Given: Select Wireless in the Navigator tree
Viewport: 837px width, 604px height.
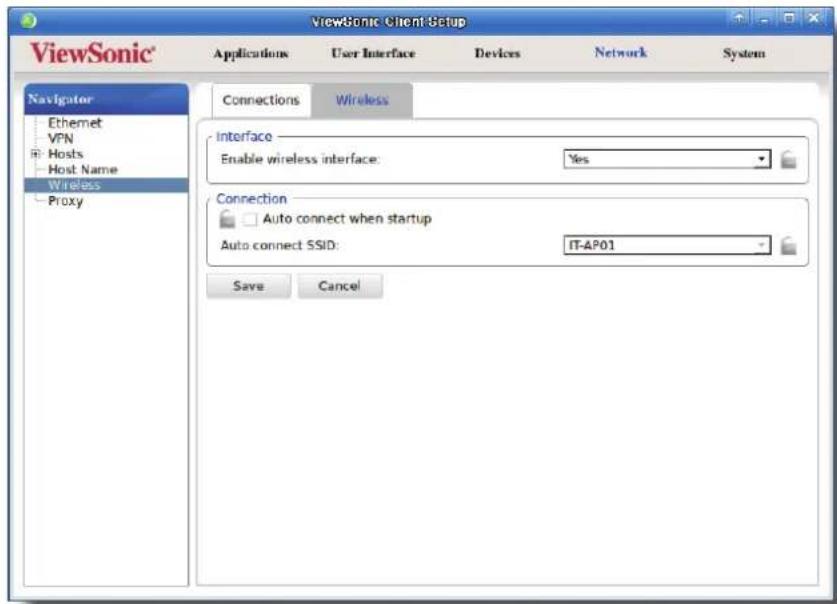Looking at the screenshot, I should click(106, 185).
